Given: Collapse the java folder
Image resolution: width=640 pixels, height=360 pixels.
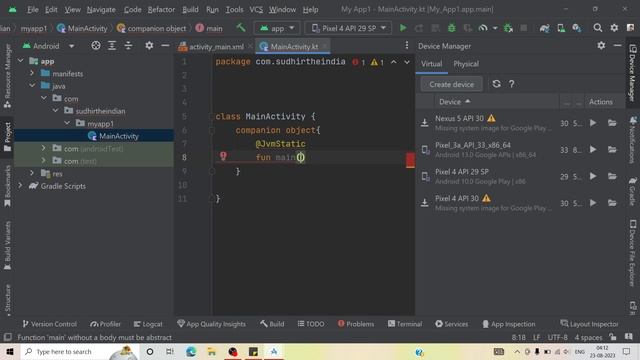Looking at the screenshot, I should point(32,86).
